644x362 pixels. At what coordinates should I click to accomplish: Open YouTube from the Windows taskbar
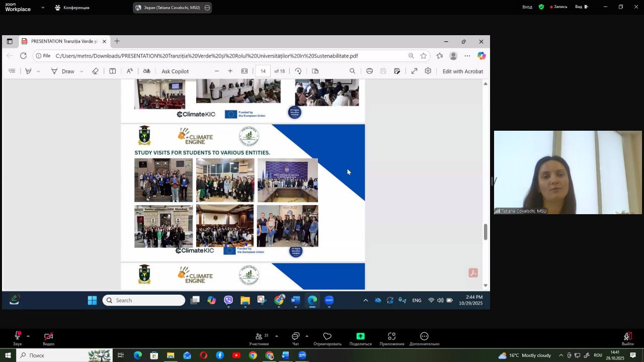[x=236, y=355]
